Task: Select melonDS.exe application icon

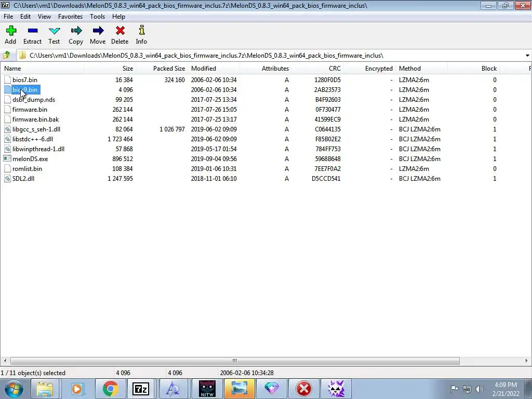Action: pos(7,158)
